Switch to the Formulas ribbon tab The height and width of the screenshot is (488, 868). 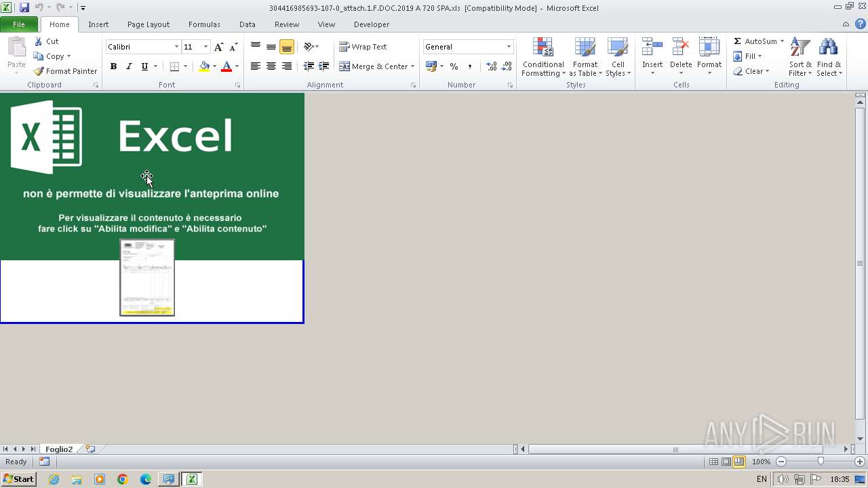coord(204,24)
